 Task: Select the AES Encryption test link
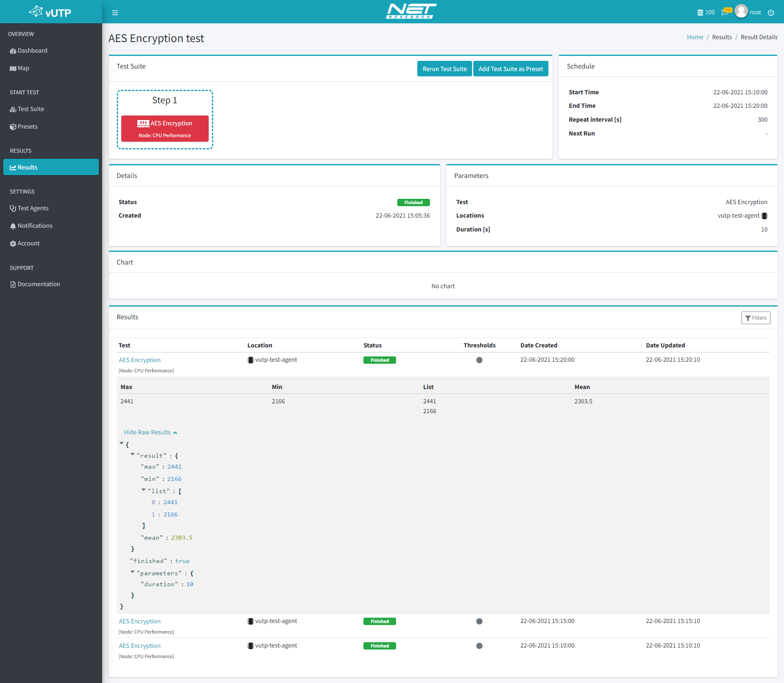tap(140, 360)
